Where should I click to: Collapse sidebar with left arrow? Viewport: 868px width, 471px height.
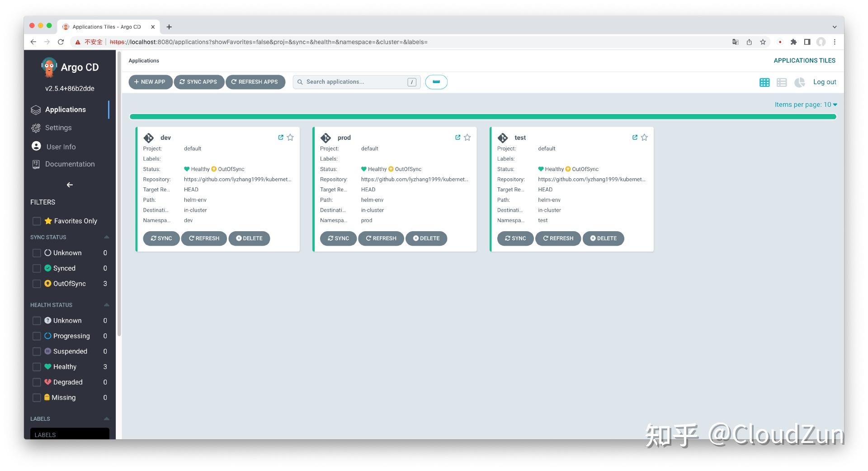[70, 185]
